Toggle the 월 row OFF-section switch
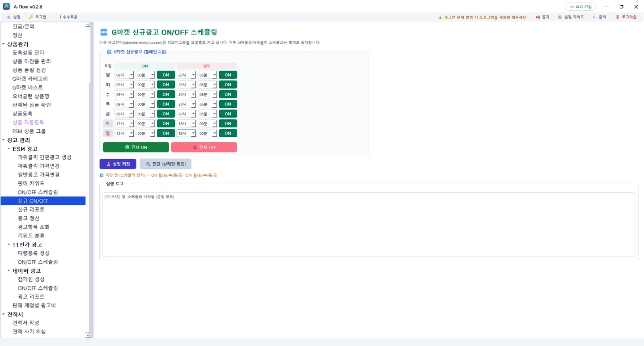This screenshot has height=346, width=644. pos(228,75)
